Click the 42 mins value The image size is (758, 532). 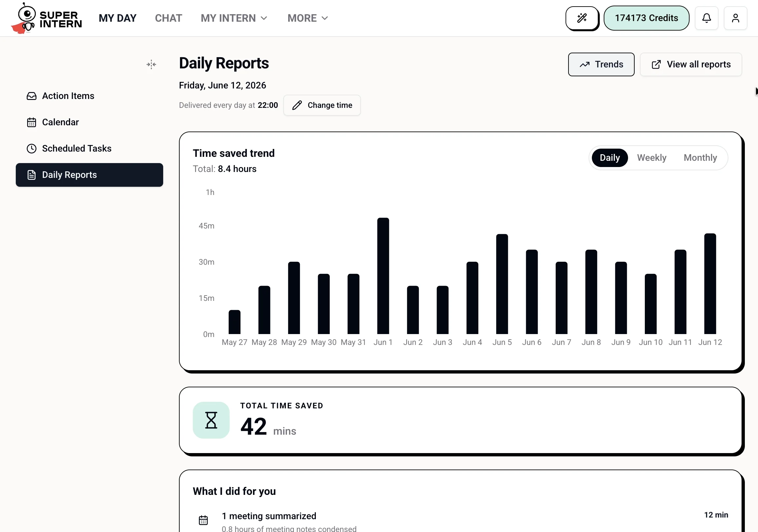click(268, 426)
